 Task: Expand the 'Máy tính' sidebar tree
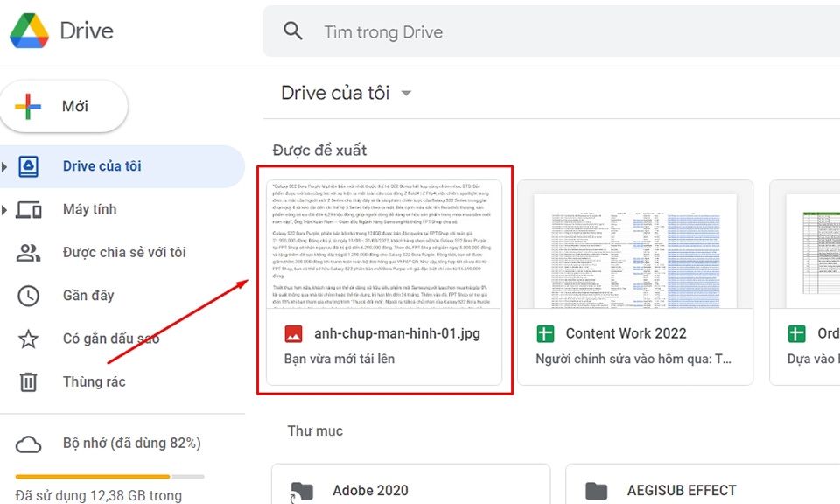click(4, 209)
